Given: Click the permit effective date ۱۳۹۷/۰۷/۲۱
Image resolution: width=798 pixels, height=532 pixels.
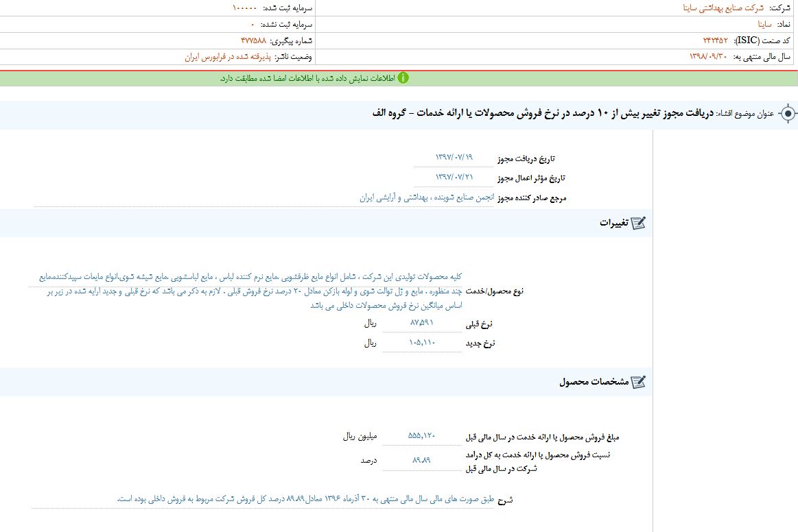Looking at the screenshot, I should pyautogui.click(x=454, y=177).
